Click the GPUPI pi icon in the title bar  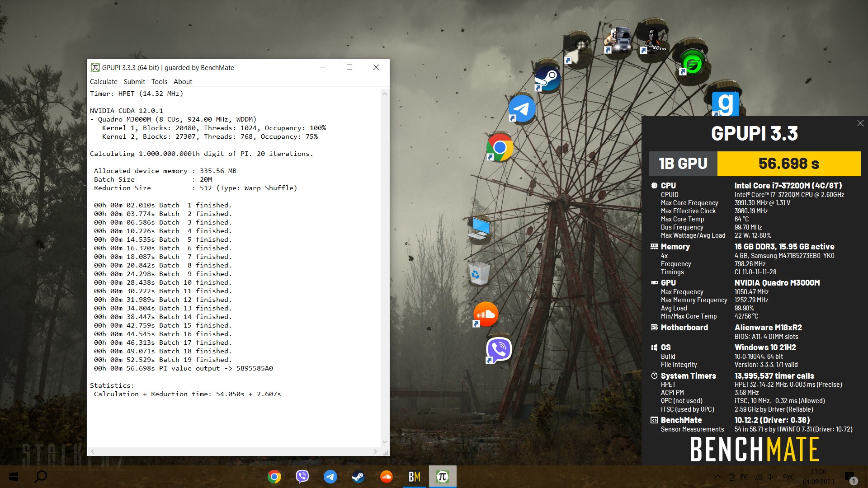click(95, 67)
